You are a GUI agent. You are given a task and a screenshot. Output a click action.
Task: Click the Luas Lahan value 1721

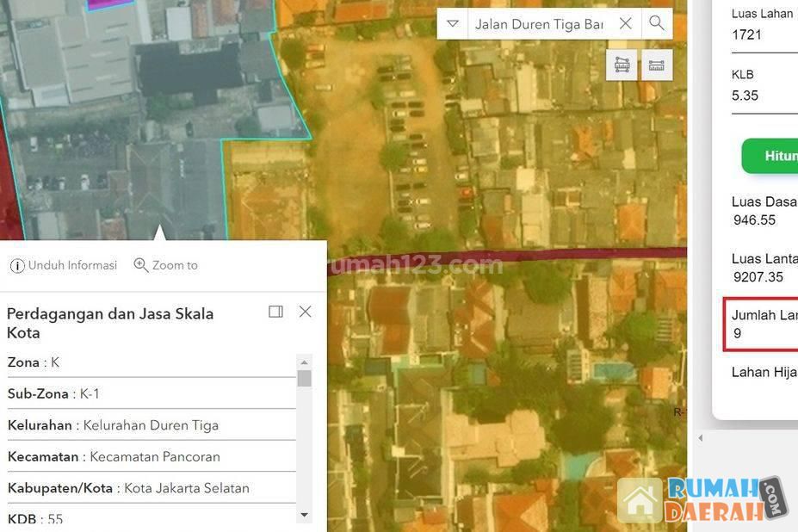[747, 35]
